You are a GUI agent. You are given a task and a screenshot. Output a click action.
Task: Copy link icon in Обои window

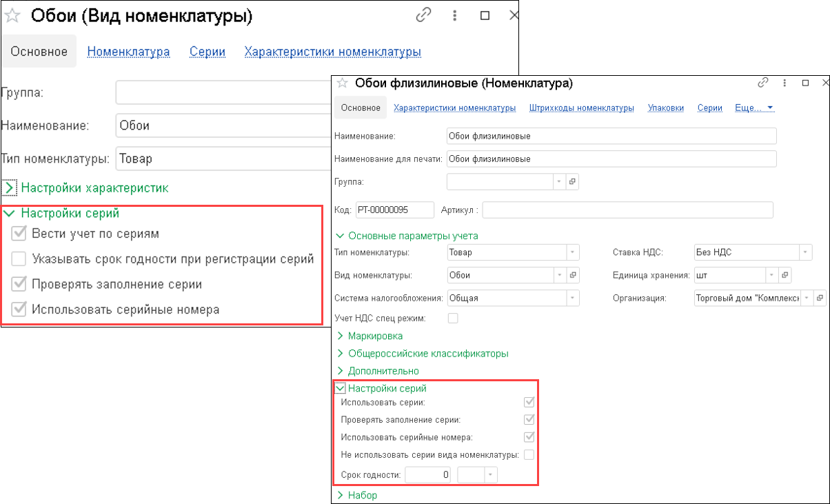[x=425, y=15]
